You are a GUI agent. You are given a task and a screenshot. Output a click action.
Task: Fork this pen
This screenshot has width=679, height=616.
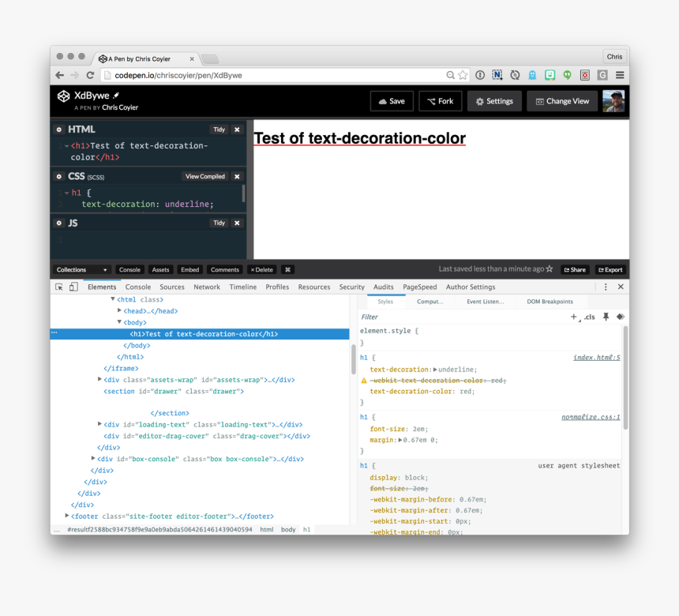tap(441, 101)
